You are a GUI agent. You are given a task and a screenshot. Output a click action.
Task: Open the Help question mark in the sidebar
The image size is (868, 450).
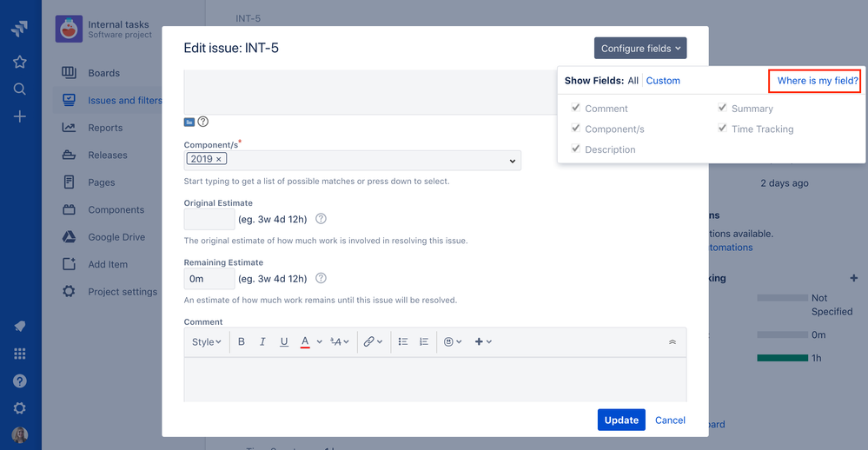pyautogui.click(x=19, y=381)
